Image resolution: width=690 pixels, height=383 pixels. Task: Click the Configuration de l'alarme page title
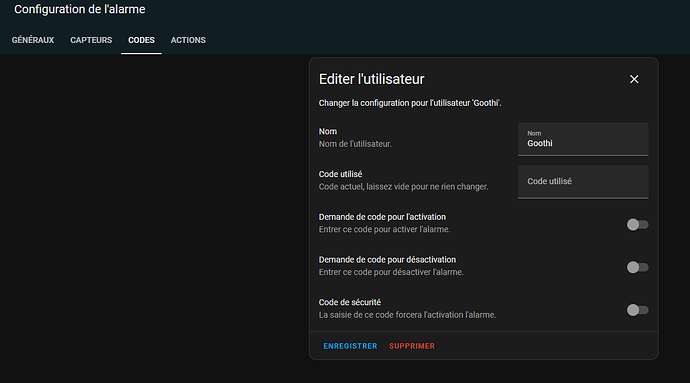coord(80,9)
